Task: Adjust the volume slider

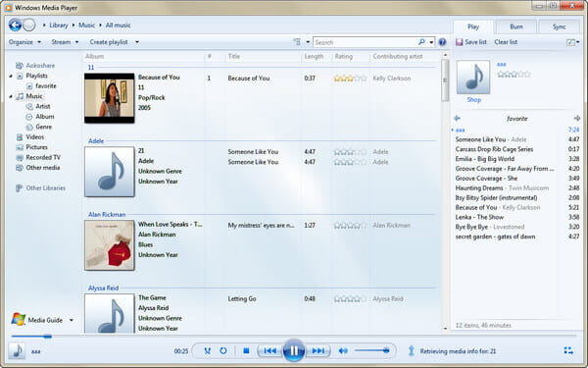Action: [x=371, y=350]
